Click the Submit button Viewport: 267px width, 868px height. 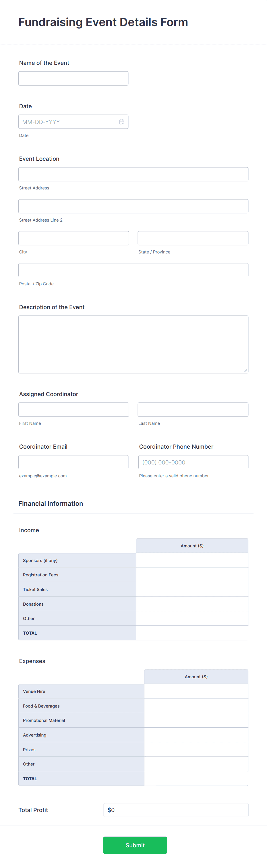[x=135, y=845]
